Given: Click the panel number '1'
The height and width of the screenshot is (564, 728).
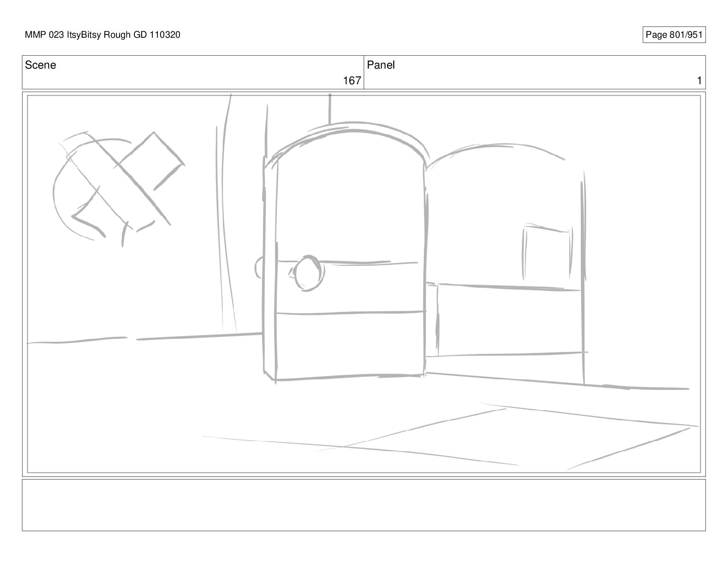Looking at the screenshot, I should click(x=699, y=81).
